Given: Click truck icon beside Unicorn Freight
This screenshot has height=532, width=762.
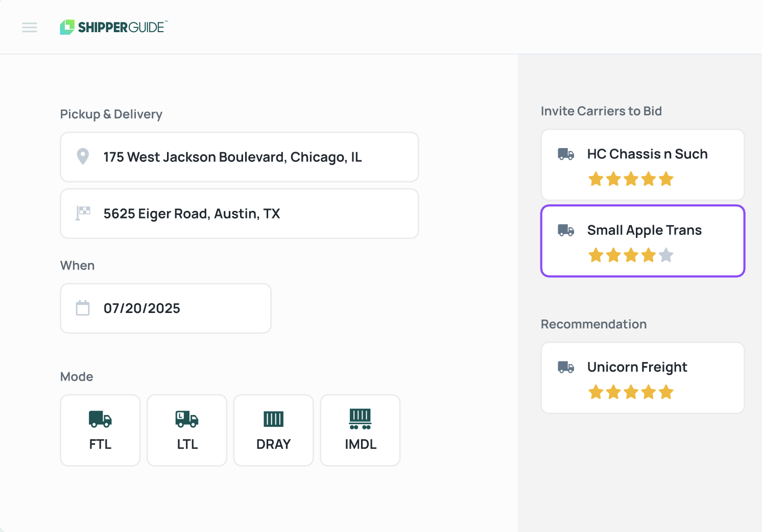Looking at the screenshot, I should click(566, 367).
